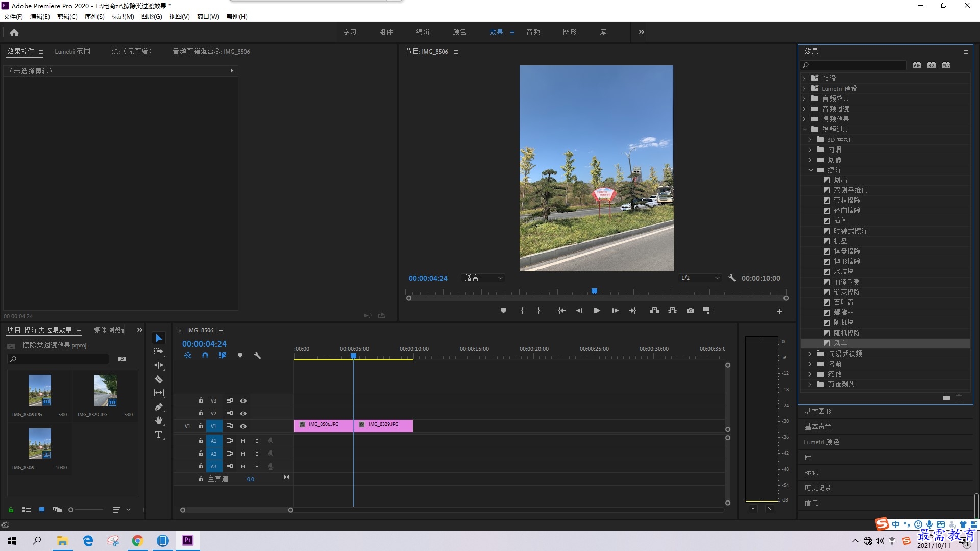The height and width of the screenshot is (551, 980).
Task: Select the Hand tool
Action: pyautogui.click(x=159, y=420)
